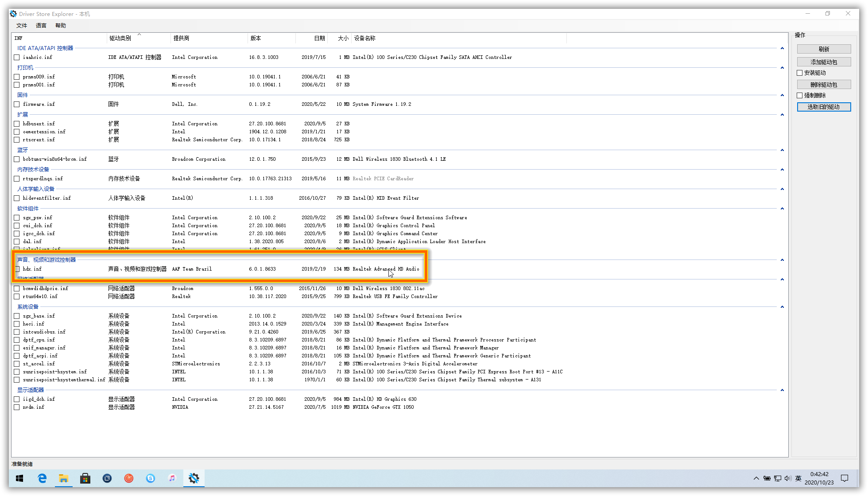The width and height of the screenshot is (868, 496).
Task: Check the hideventfilter.inf checkbox
Action: pyautogui.click(x=17, y=198)
